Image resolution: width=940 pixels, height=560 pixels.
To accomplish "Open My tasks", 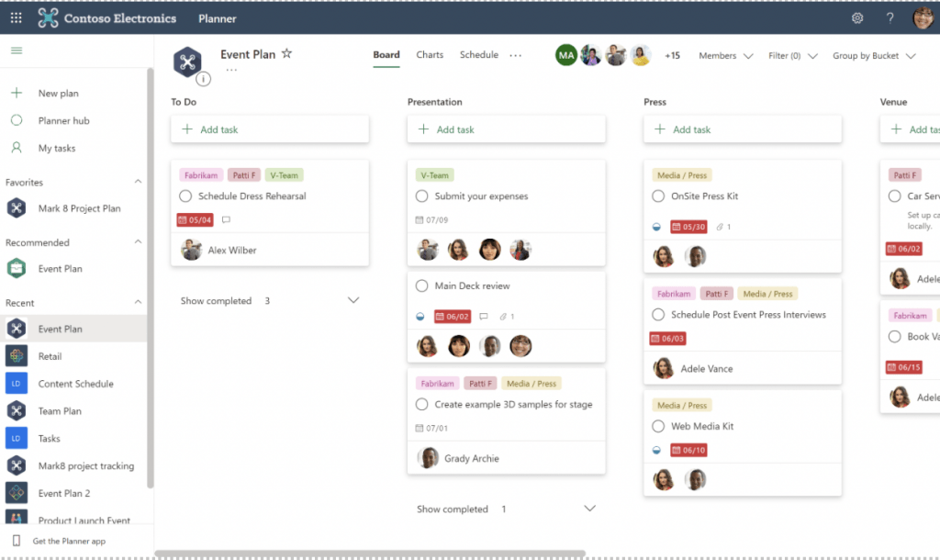I will tap(57, 148).
